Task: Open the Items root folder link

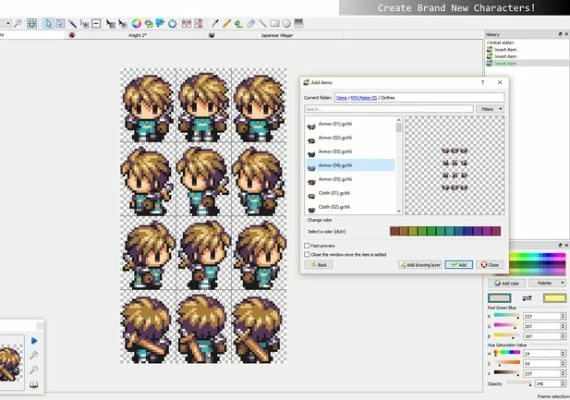Action: (341, 98)
